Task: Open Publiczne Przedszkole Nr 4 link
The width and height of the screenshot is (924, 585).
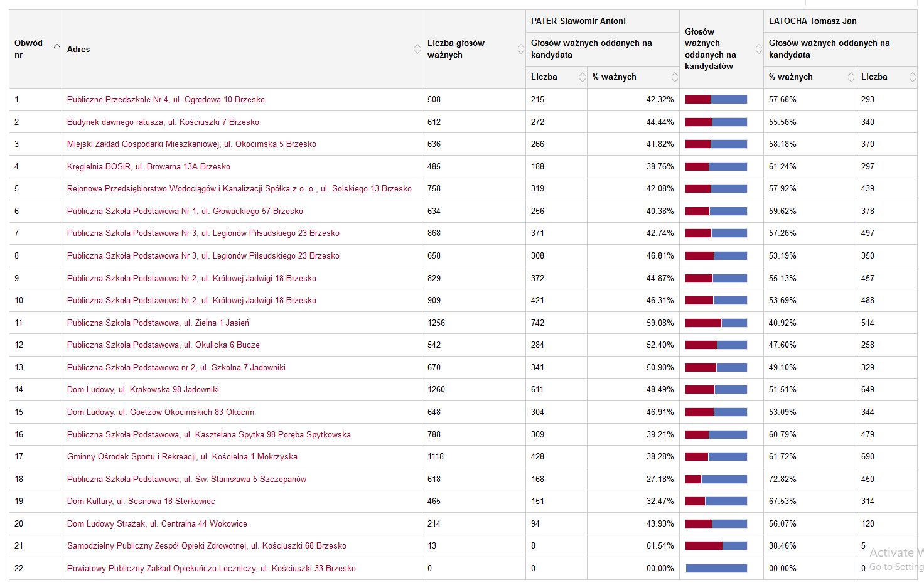Action: click(166, 100)
